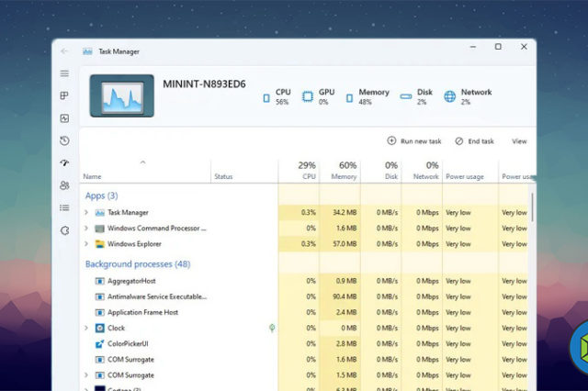Click the CPU chip icon in summary header
The image size is (588, 391).
pos(266,96)
